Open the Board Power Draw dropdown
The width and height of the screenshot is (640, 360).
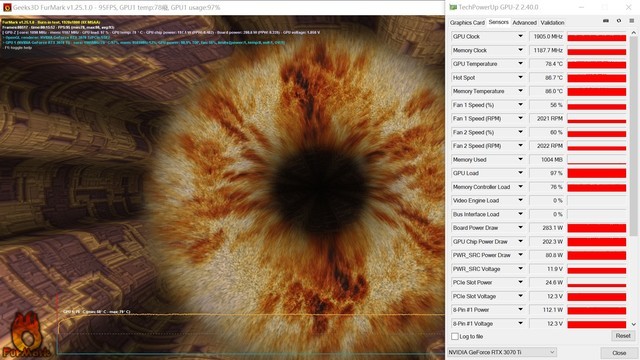pos(520,228)
